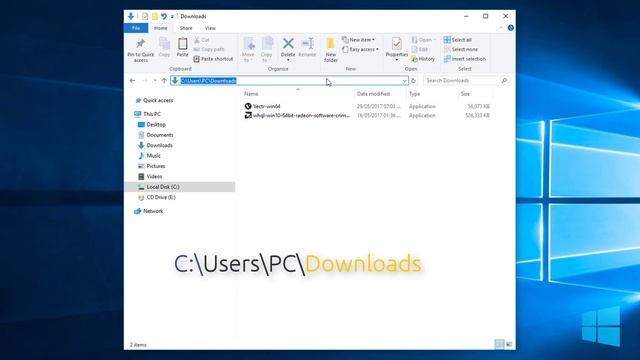Viewport: 640px width, 360px height.
Task: Choose Paste shortcut in Clipboard group
Action: pyautogui.click(x=213, y=59)
